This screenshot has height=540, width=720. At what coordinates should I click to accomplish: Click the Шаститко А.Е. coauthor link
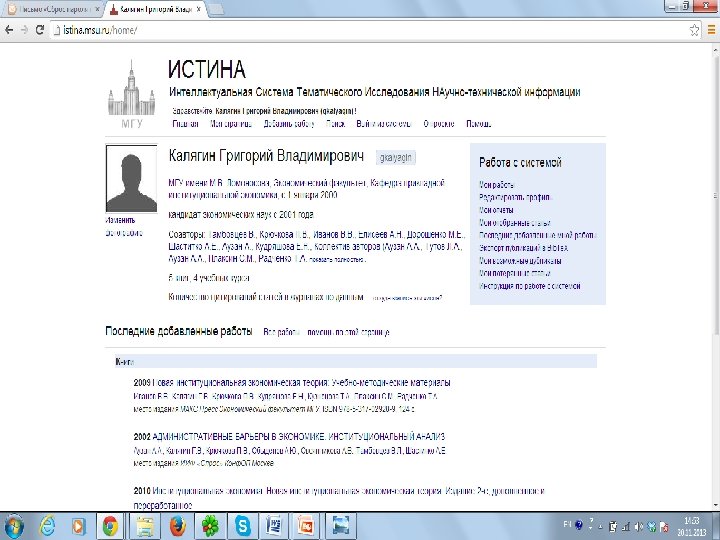pos(191,247)
